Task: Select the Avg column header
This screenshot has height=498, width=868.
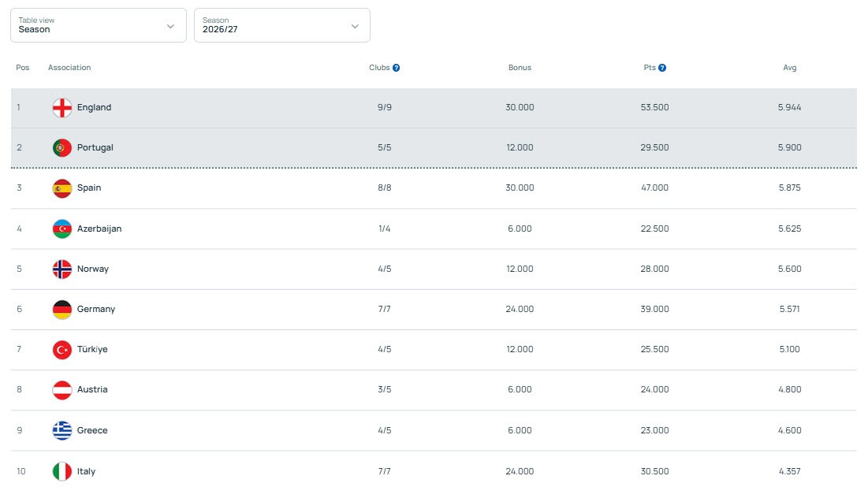Action: [x=789, y=68]
